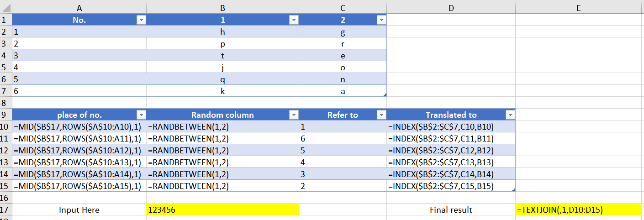Select column A header

click(x=79, y=7)
